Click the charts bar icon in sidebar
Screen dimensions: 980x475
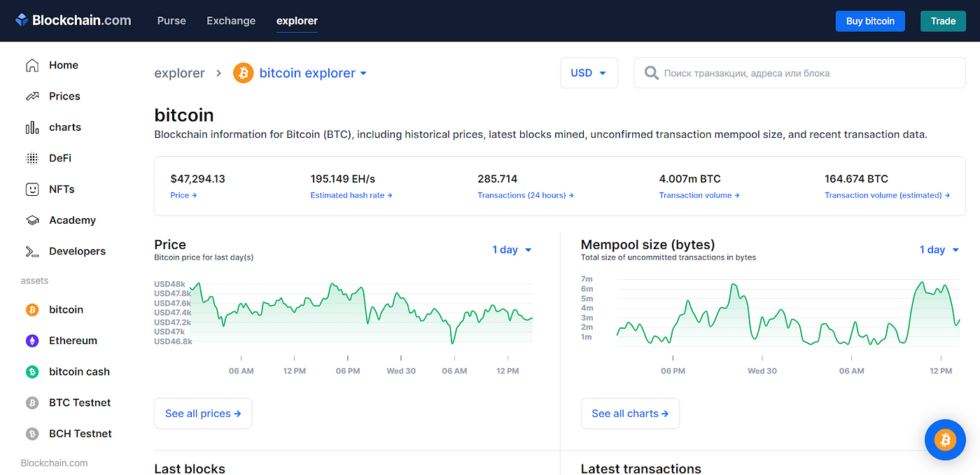click(32, 127)
